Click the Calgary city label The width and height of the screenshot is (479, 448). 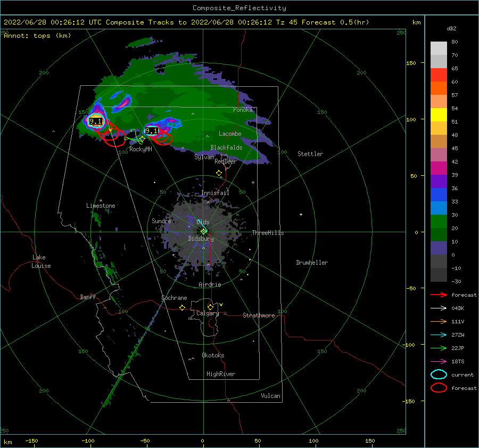click(208, 313)
